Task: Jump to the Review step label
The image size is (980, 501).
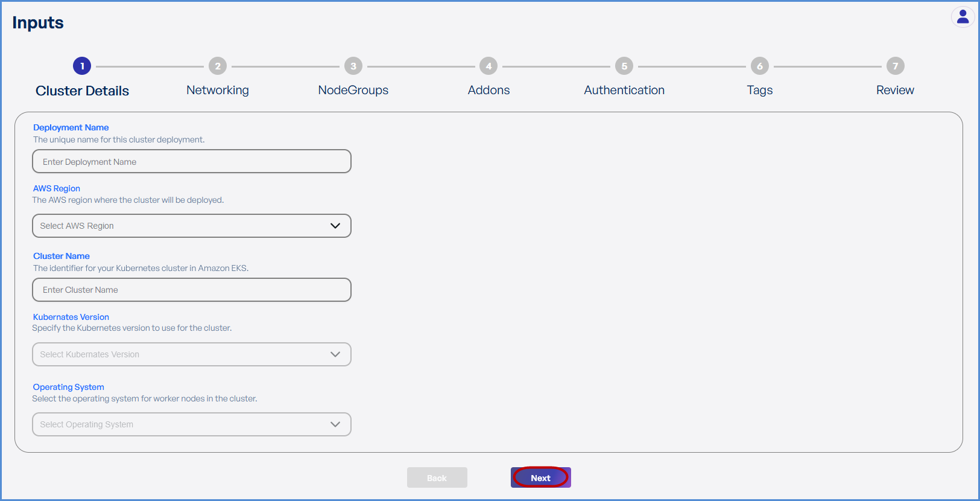Action: click(x=895, y=90)
